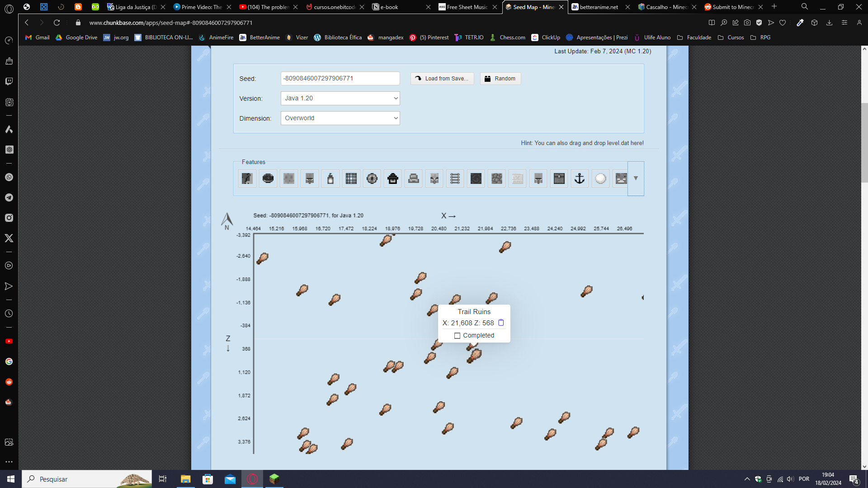Image resolution: width=868 pixels, height=488 pixels.
Task: Toggle the compass feature icon
Action: pyautogui.click(x=372, y=178)
